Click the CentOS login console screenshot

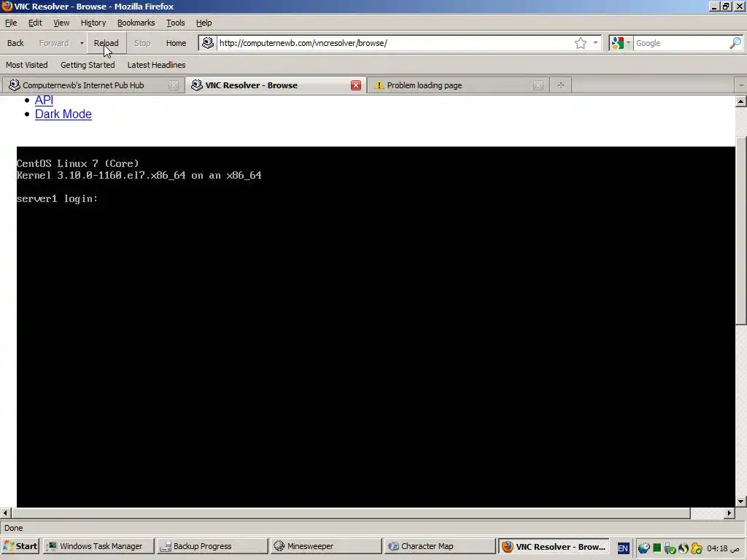coord(376,327)
